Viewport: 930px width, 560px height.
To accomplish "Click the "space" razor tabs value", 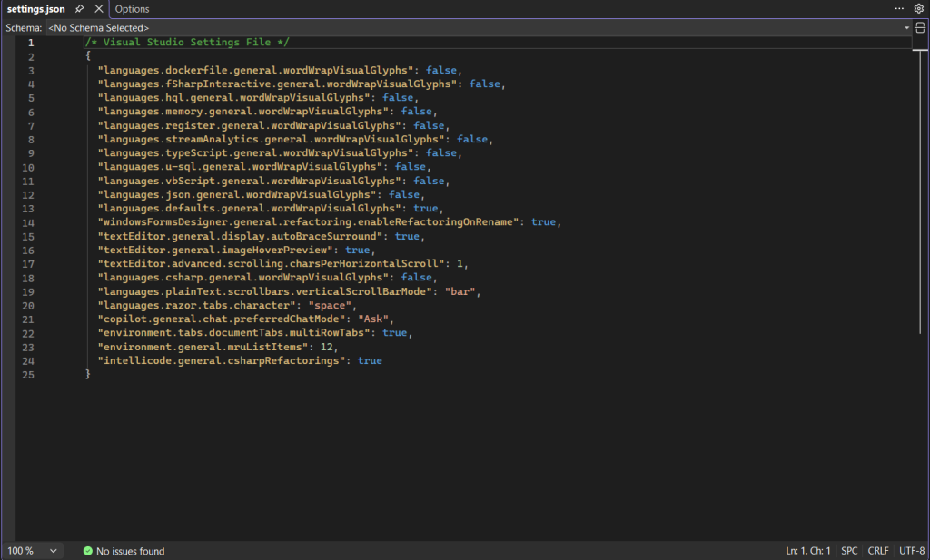I will point(329,305).
